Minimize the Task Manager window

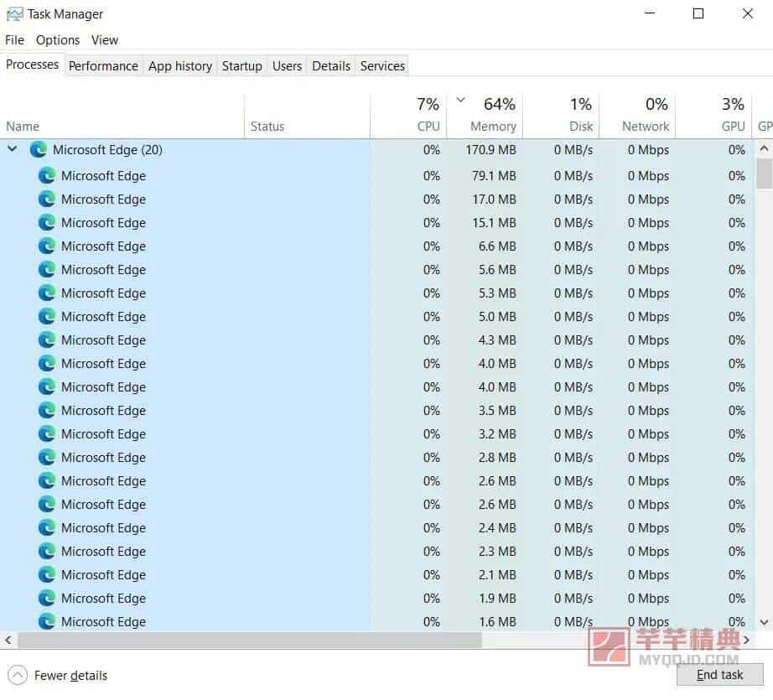click(x=650, y=13)
